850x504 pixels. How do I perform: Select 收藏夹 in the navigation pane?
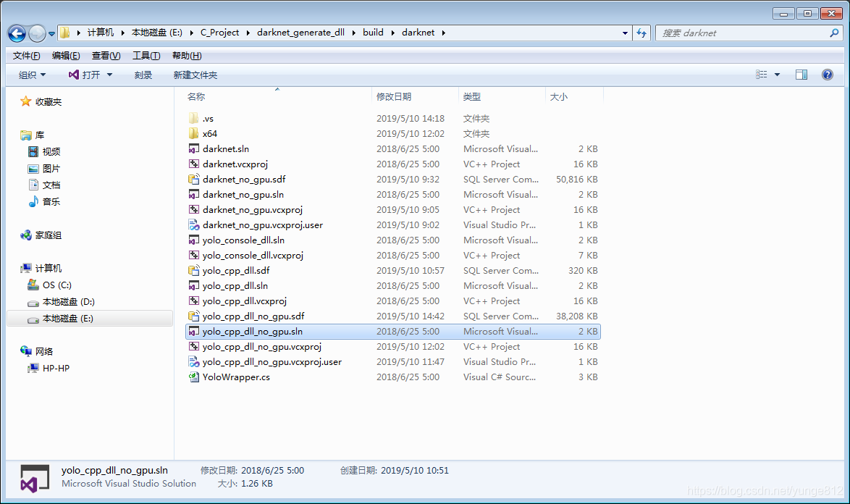click(49, 102)
